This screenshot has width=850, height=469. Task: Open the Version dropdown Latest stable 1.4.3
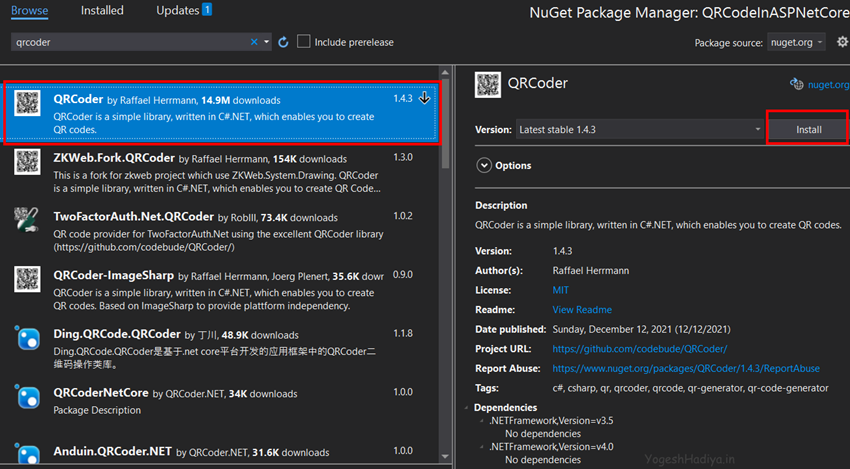coord(639,130)
